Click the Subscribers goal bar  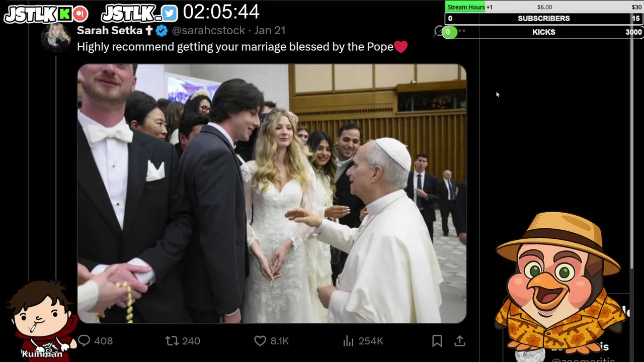point(543,19)
